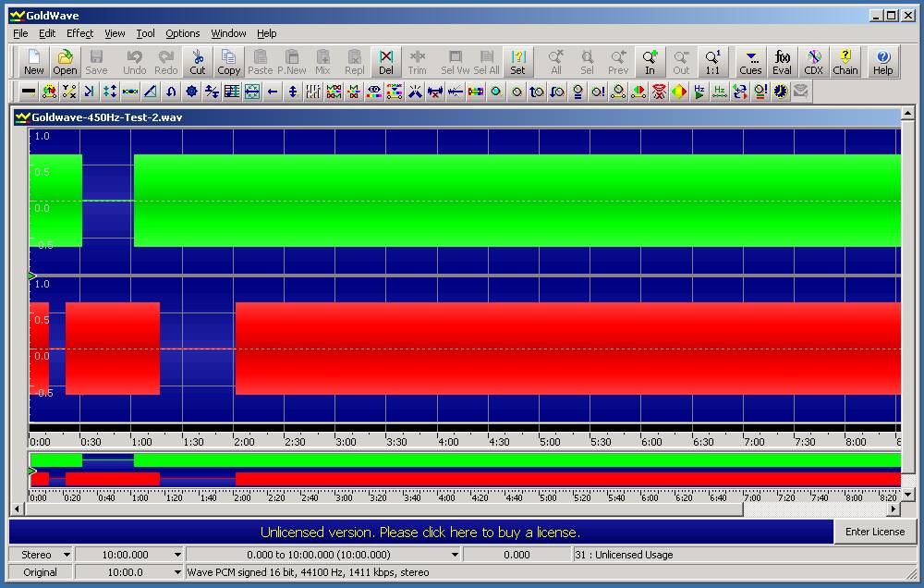This screenshot has width=924, height=588.
Task: Launch the CDX audio extraction tool
Action: [814, 62]
